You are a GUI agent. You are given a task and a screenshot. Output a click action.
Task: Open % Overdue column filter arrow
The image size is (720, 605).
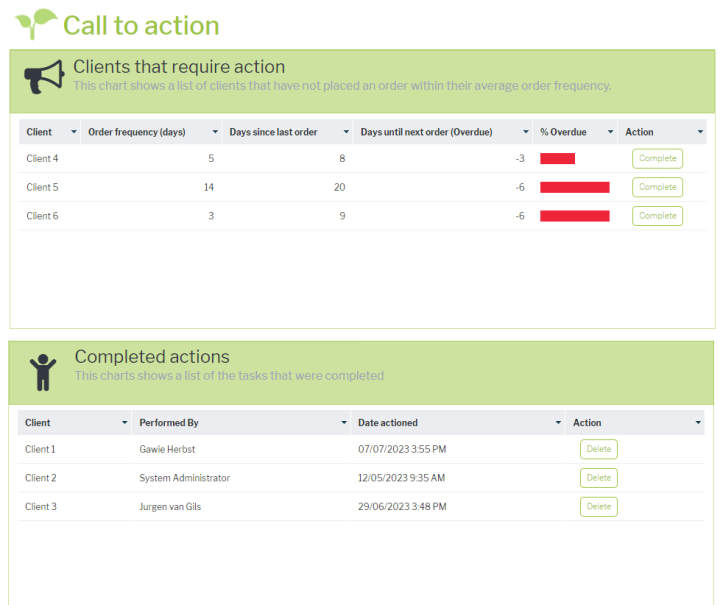click(x=610, y=132)
